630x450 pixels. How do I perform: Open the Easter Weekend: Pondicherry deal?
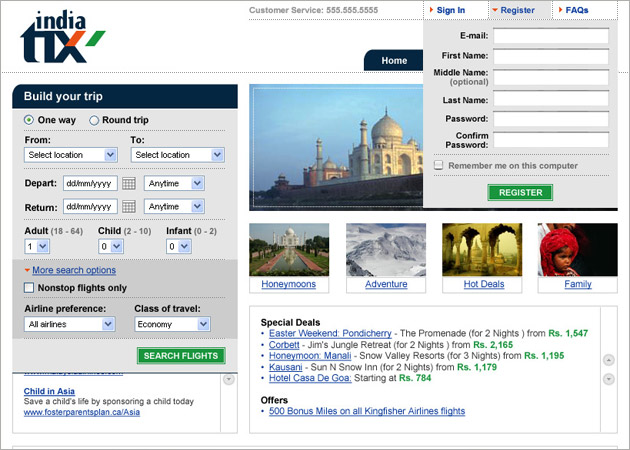(330, 333)
